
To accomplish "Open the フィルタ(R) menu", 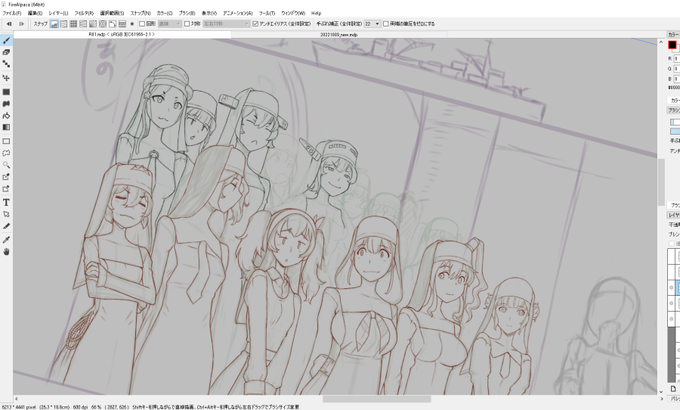I will 84,13.
